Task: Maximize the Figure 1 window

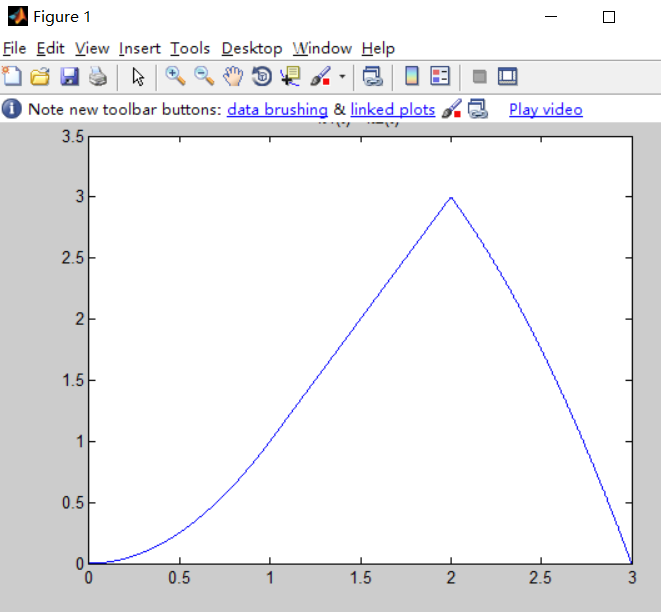Action: [x=608, y=17]
